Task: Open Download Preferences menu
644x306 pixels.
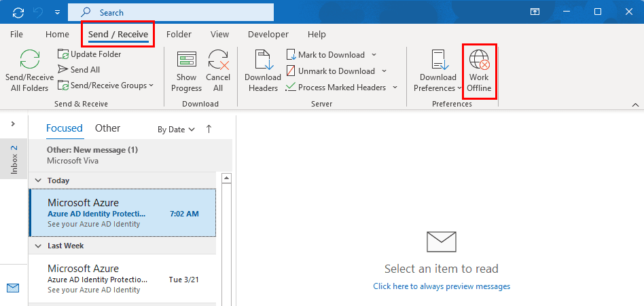Action: 437,71
